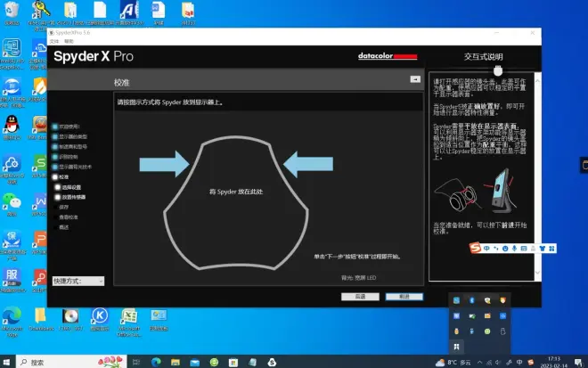This screenshot has height=368, width=588.
Task: Open the soft keyboard icon on IME bar
Action: (524, 249)
